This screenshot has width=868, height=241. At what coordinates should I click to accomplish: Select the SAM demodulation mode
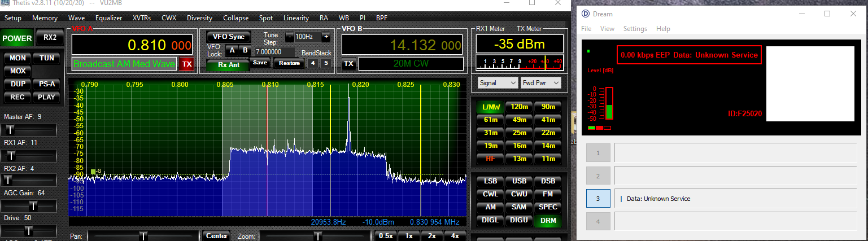(x=519, y=207)
